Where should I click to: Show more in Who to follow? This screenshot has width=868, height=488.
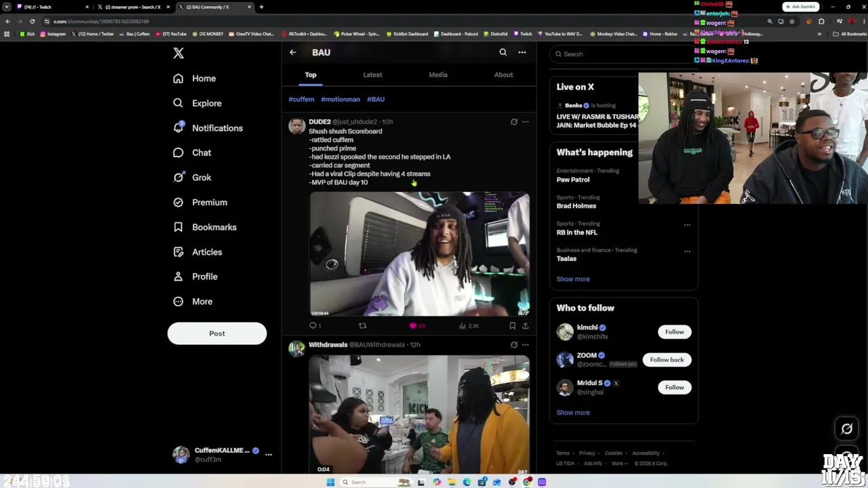pyautogui.click(x=573, y=413)
